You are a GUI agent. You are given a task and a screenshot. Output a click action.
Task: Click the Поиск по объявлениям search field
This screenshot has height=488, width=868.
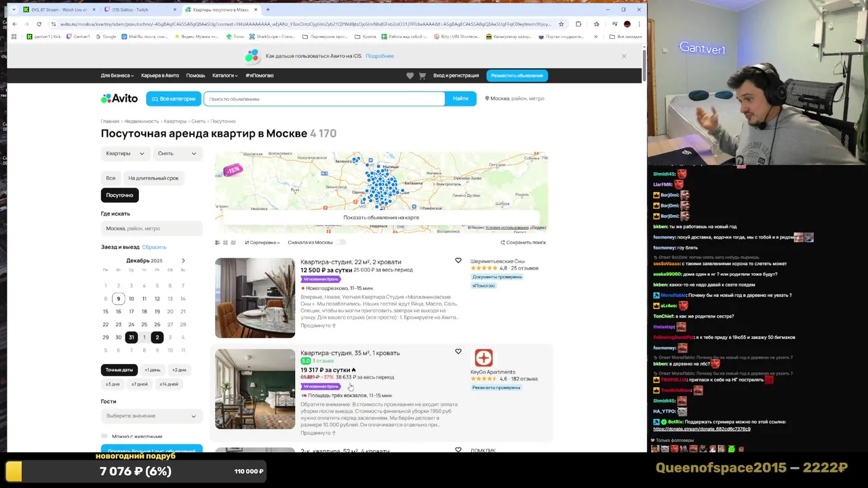tap(324, 98)
